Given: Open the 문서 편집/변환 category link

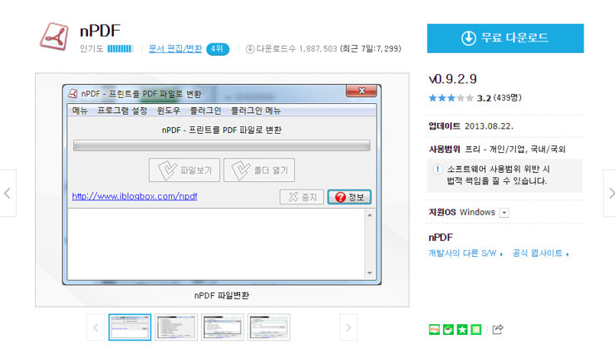Looking at the screenshot, I should pyautogui.click(x=175, y=49).
